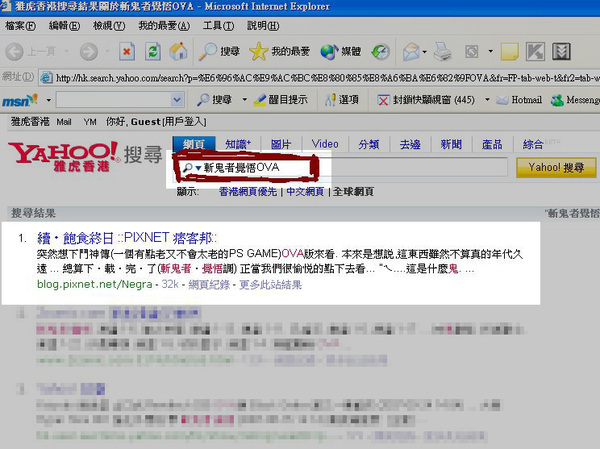Switch to the 新聞 tab
This screenshot has height=449, width=600.
451,144
